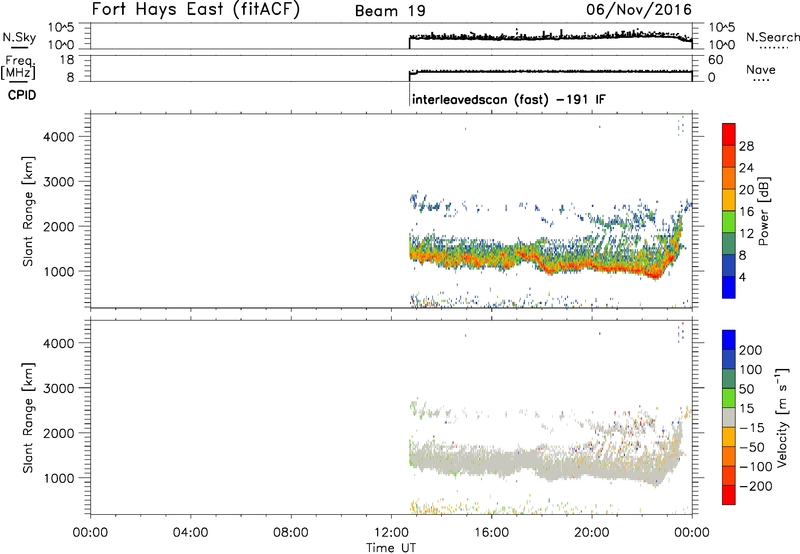Click the dotted line sample under Nave
The width and height of the screenshot is (800, 554).
[762, 80]
